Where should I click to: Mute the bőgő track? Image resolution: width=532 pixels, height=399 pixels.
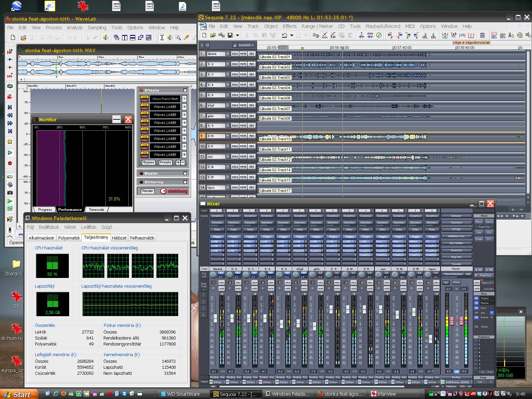pos(243,105)
